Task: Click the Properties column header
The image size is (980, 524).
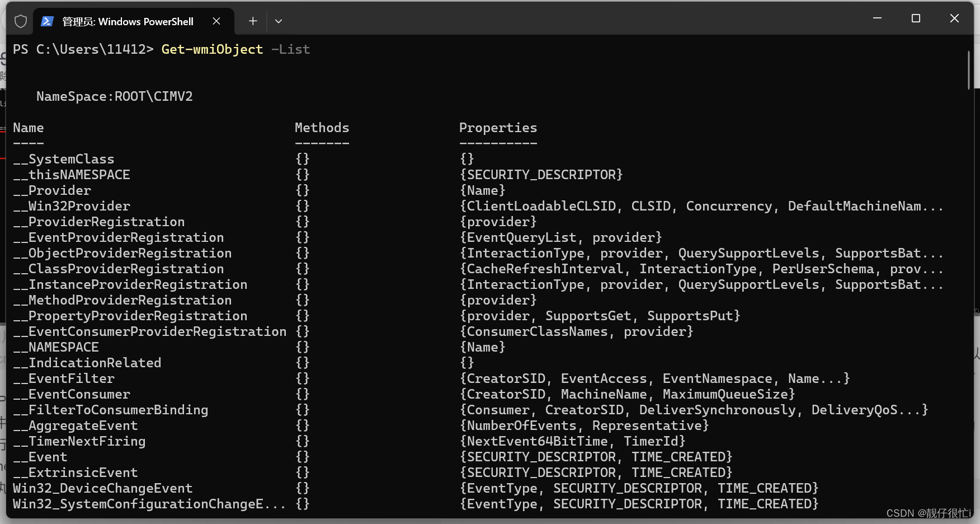Action: click(498, 128)
